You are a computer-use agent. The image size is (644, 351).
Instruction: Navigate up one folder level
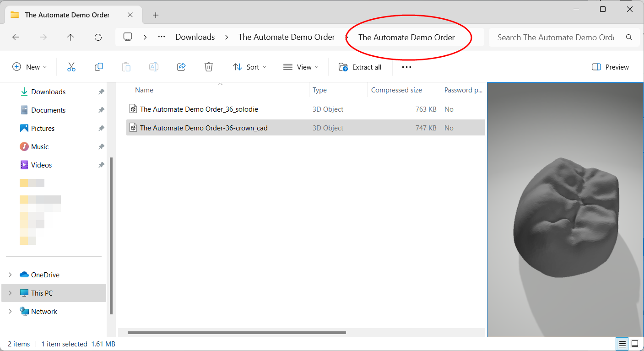70,37
